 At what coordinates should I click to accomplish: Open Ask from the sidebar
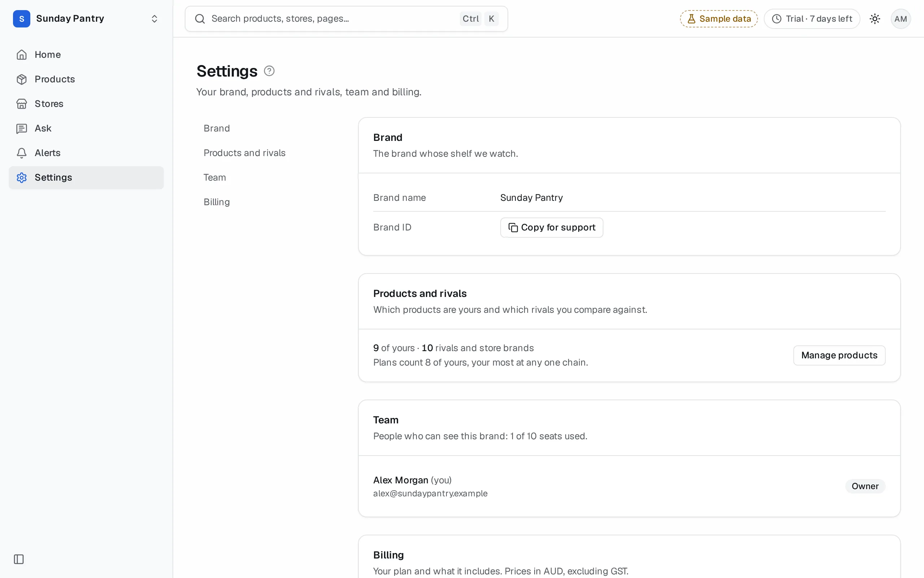click(x=86, y=129)
